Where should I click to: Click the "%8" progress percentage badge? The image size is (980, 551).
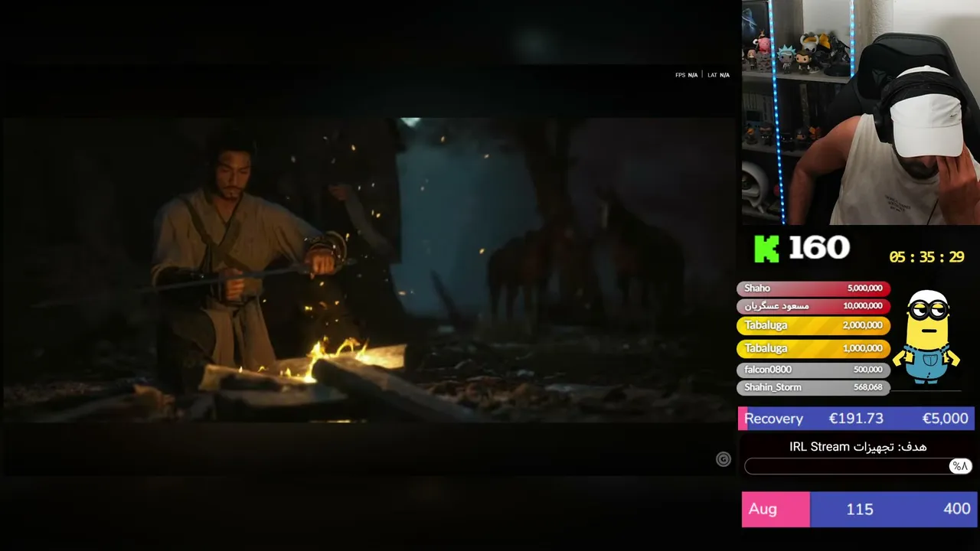point(960,466)
